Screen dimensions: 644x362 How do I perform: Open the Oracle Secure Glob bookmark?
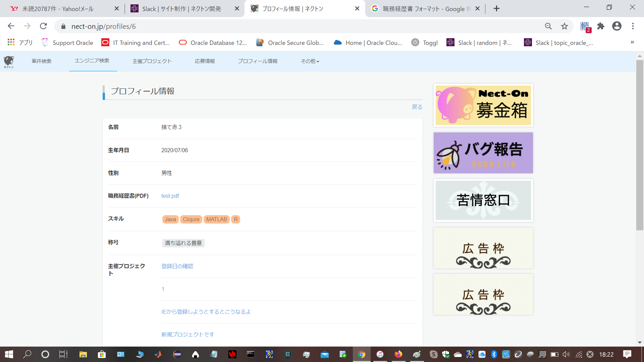coord(290,43)
